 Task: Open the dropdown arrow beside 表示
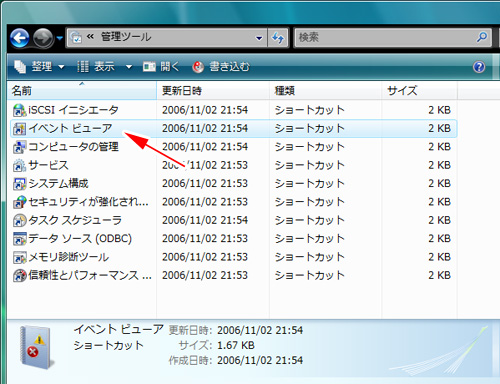(x=129, y=67)
